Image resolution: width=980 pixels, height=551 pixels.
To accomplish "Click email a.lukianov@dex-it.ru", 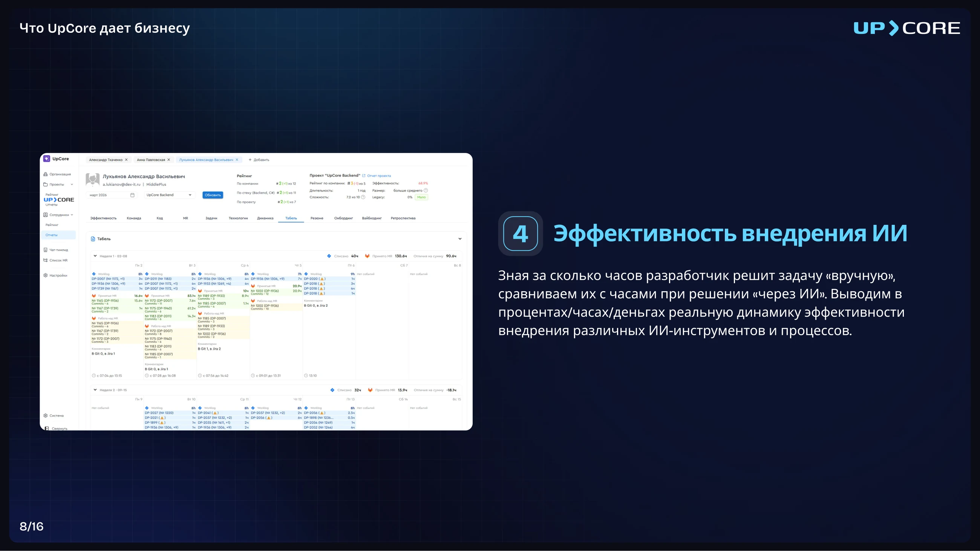I will [x=121, y=185].
